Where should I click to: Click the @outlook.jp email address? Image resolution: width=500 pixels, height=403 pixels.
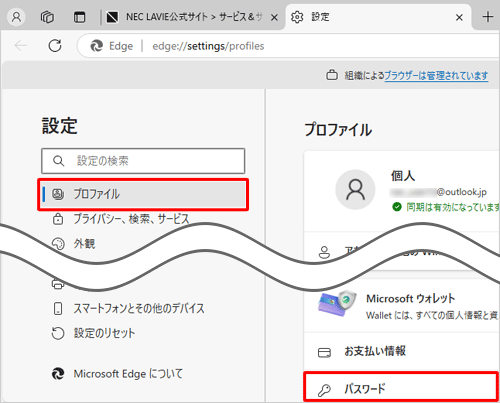point(439,192)
